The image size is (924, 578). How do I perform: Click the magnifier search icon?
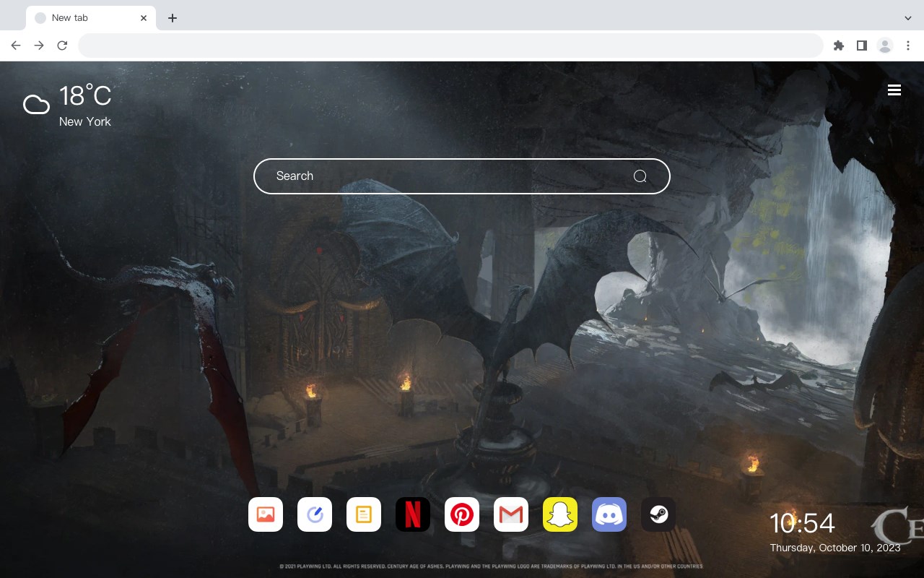[640, 176]
